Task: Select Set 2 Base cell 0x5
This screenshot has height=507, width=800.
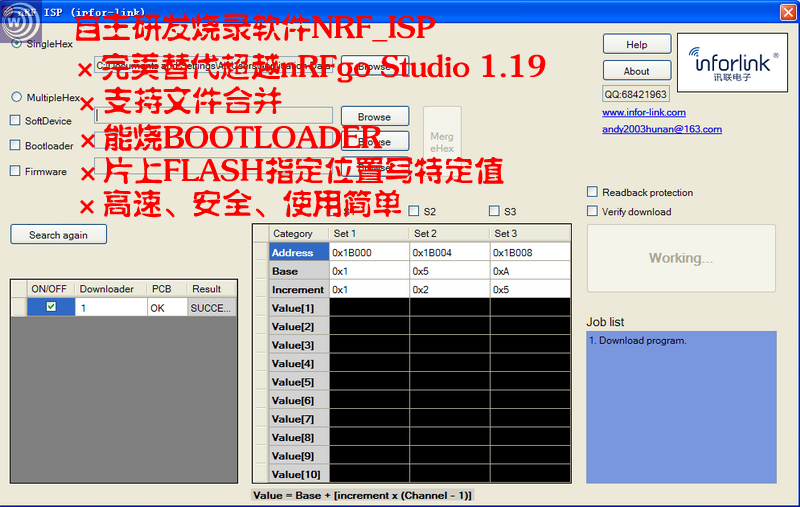Action: [449, 271]
